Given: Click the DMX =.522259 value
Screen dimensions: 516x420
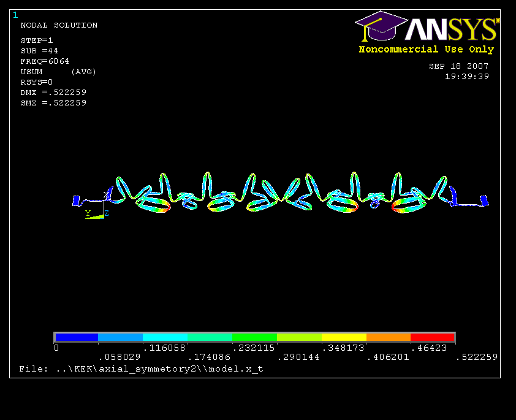Looking at the screenshot, I should tap(53, 93).
